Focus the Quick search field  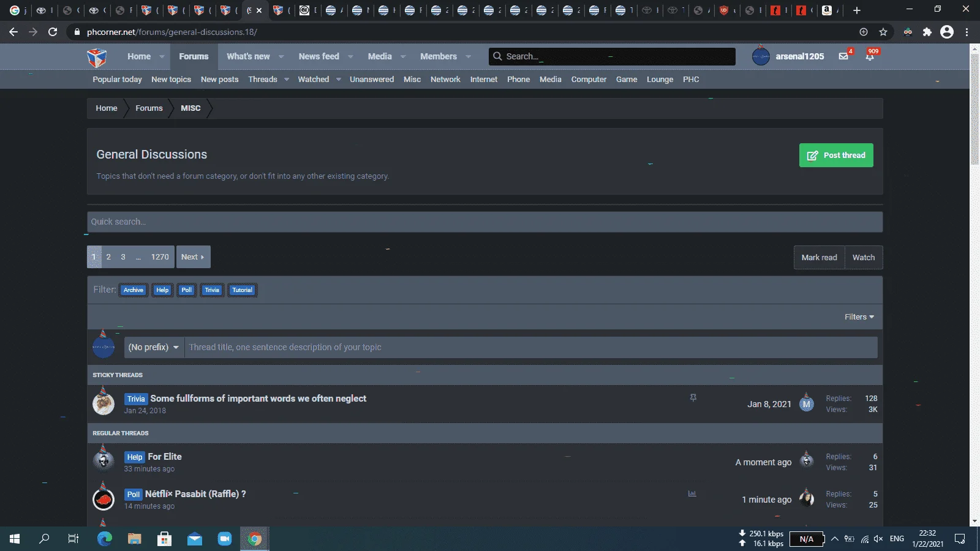pos(484,222)
